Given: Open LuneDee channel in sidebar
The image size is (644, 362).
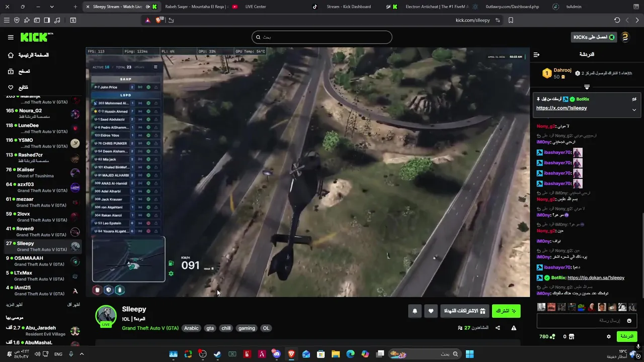Looking at the screenshot, I should (43, 128).
